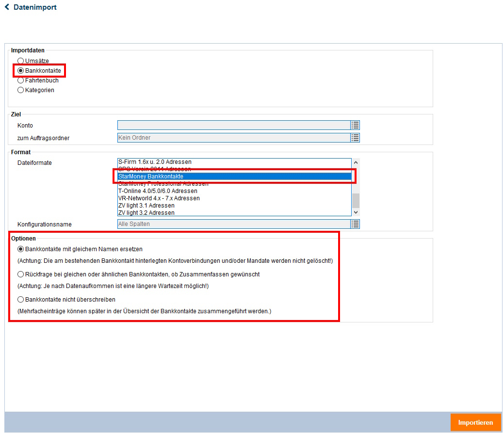Select the Umsätze radio button
This screenshot has height=433, width=504.
click(x=20, y=61)
